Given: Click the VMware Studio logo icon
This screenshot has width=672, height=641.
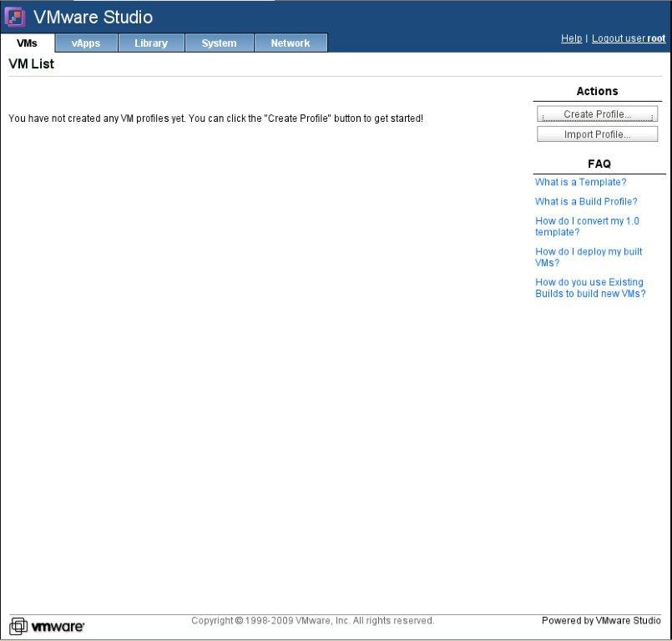Looking at the screenshot, I should click(x=15, y=18).
